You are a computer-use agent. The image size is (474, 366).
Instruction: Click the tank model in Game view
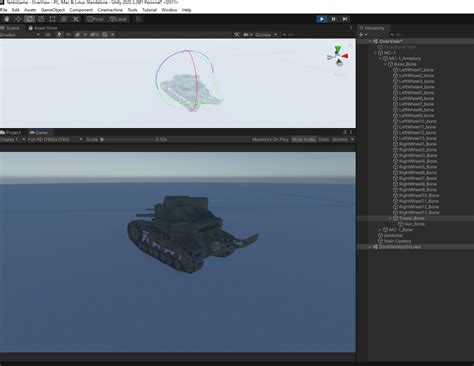click(192, 234)
